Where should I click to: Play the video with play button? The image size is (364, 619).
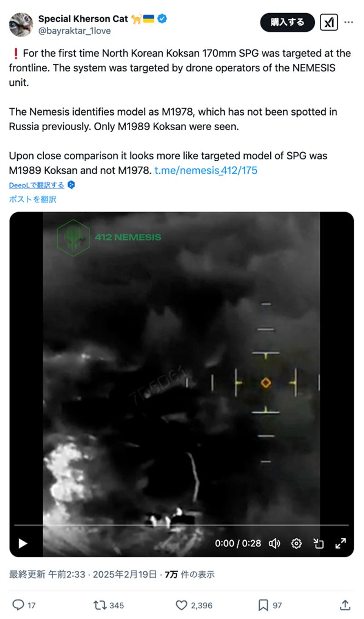click(x=23, y=543)
